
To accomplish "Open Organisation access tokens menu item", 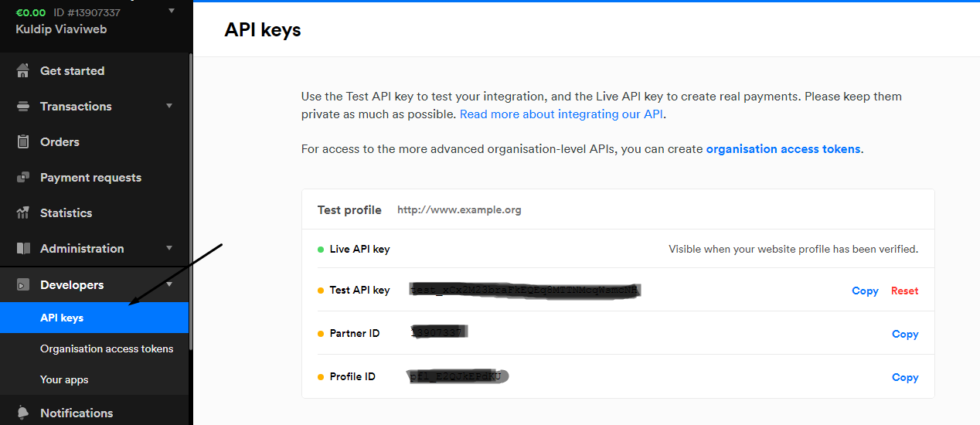I will [x=107, y=348].
